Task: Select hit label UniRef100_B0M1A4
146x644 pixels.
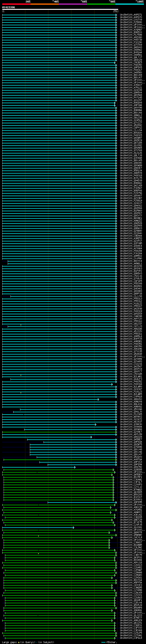Action: [131, 52]
